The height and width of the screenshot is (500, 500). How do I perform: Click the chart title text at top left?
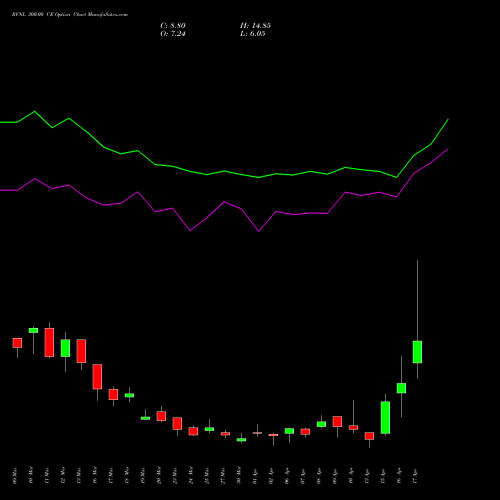coord(70,15)
